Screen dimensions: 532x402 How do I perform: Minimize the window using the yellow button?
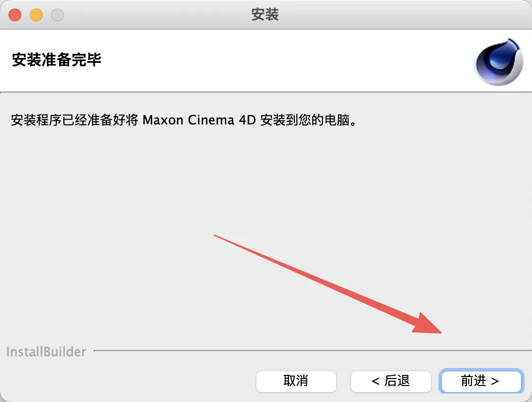(36, 15)
